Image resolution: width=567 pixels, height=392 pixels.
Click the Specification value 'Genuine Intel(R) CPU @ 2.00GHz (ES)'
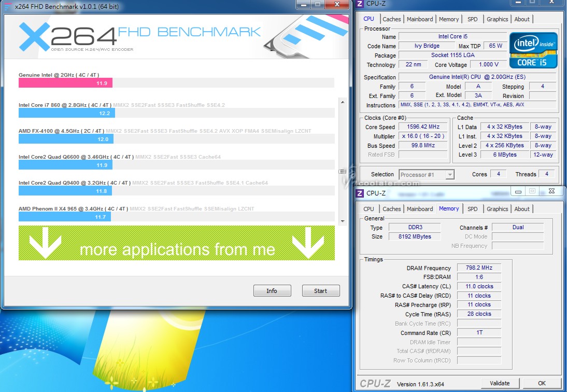477,77
